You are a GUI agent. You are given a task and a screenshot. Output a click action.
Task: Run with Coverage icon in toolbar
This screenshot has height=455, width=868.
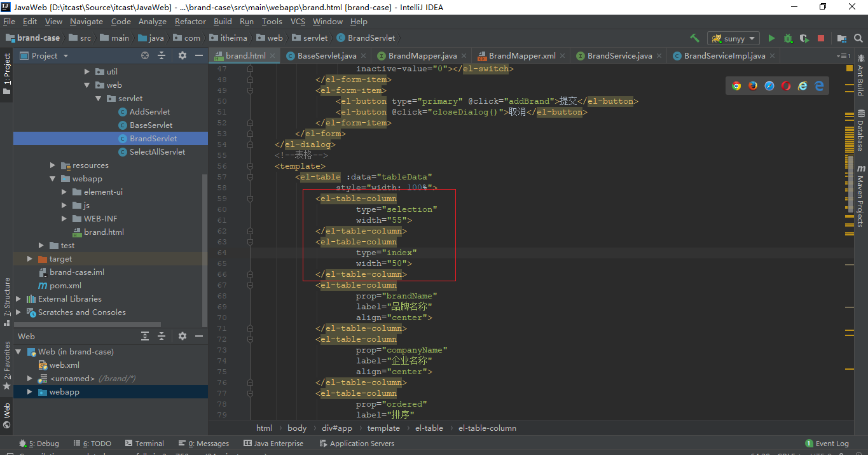pos(804,38)
